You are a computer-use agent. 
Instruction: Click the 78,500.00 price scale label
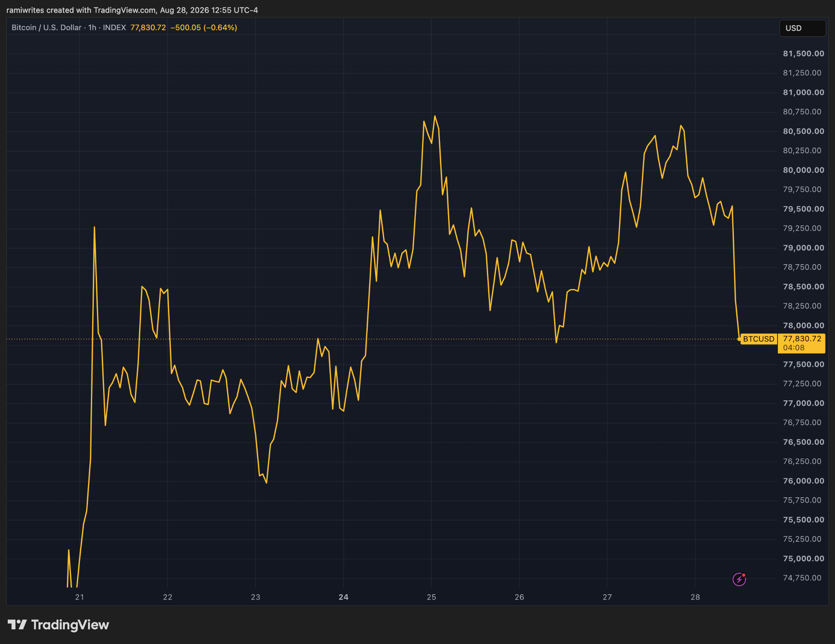click(803, 287)
